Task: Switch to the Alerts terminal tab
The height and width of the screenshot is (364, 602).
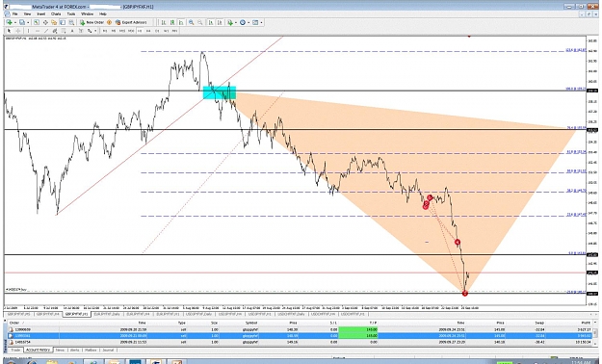Action: click(x=74, y=351)
